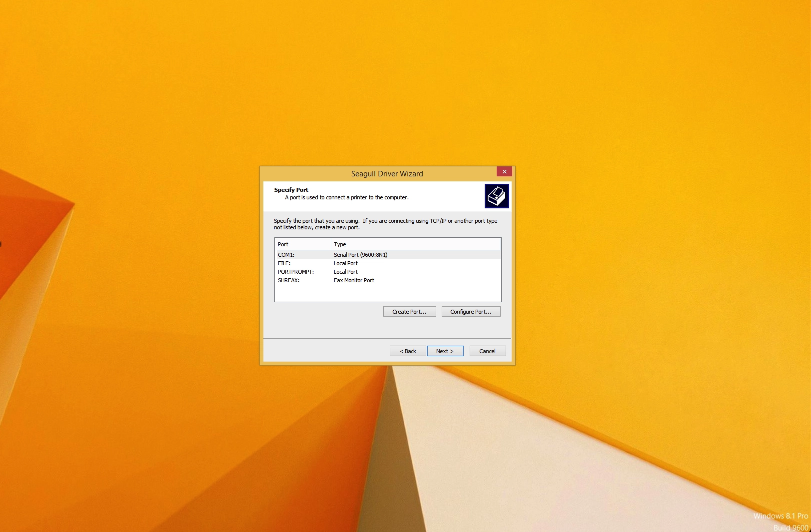Proceed with the Next > button
811x532 pixels.
445,351
